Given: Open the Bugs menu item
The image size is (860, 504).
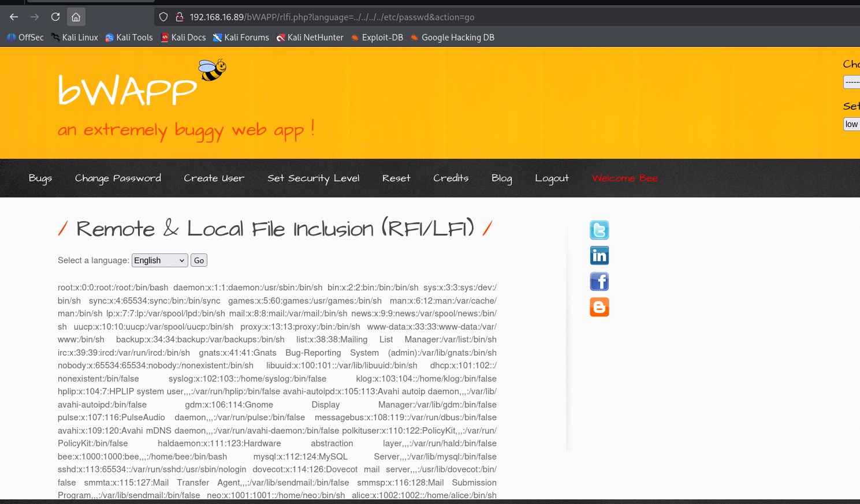Looking at the screenshot, I should 40,178.
